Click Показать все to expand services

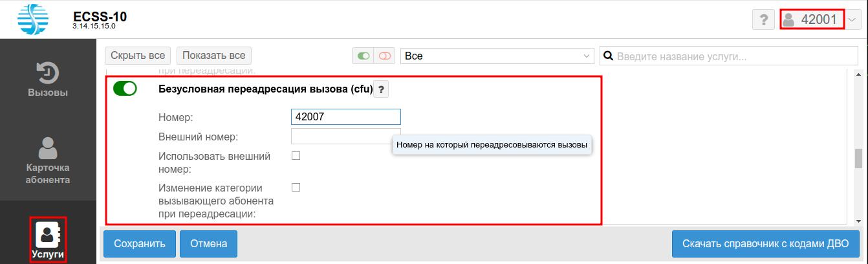click(x=213, y=56)
